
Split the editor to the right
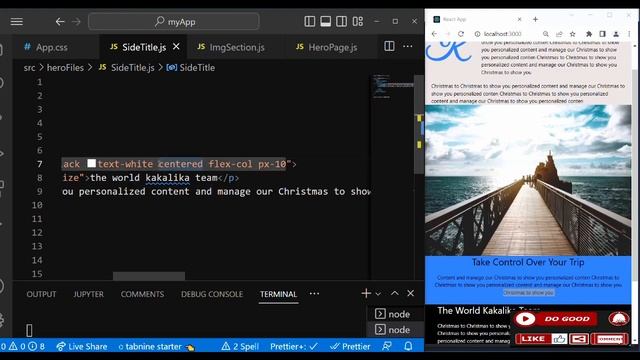389,46
